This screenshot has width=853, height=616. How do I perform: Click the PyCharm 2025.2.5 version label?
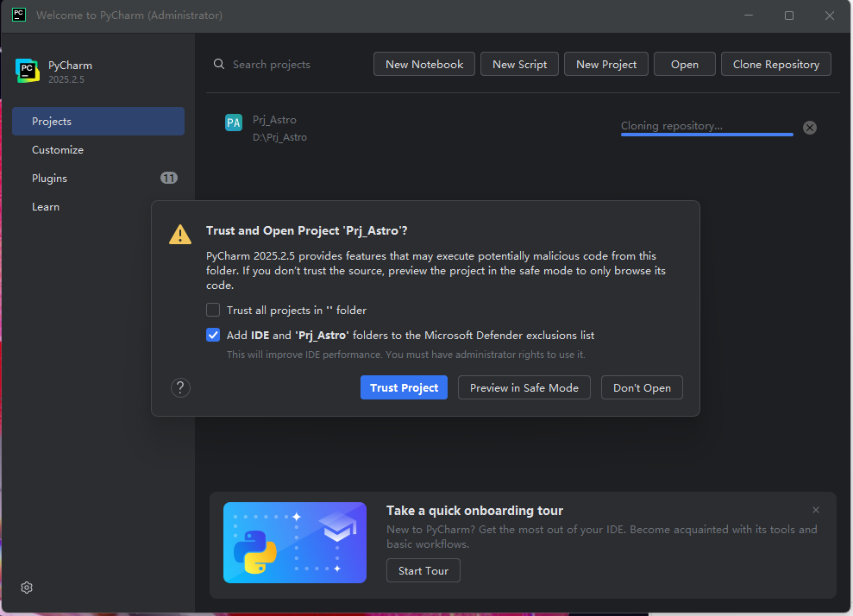[66, 79]
